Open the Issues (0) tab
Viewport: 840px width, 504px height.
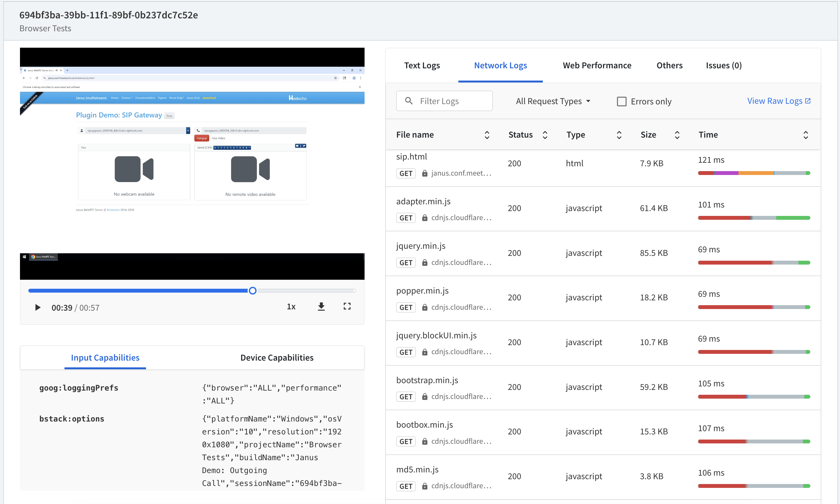coord(724,65)
